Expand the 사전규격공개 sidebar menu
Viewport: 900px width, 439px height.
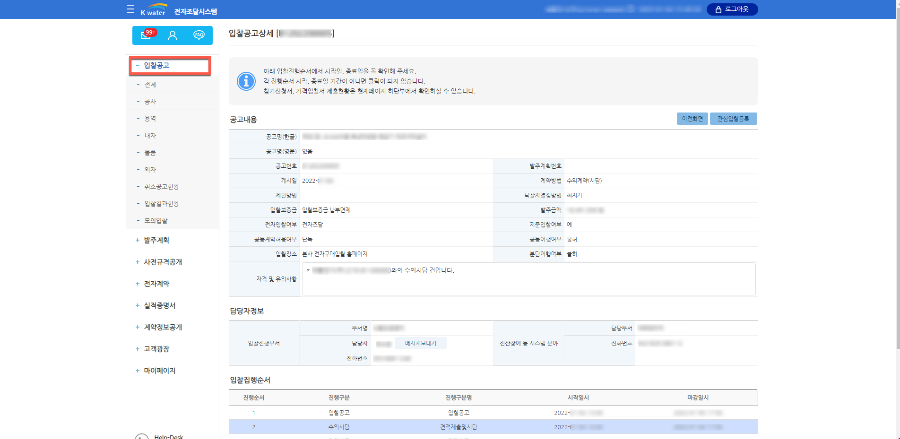(159, 262)
